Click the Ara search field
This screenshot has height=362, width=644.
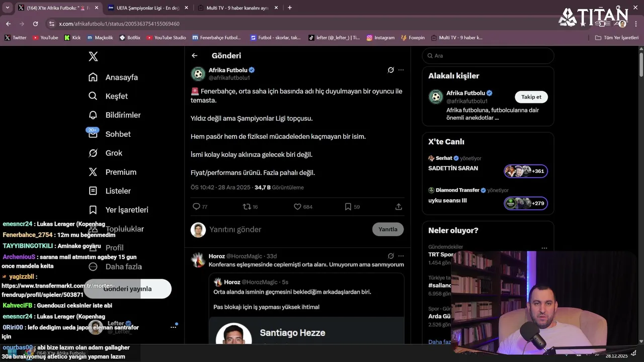[488, 56]
